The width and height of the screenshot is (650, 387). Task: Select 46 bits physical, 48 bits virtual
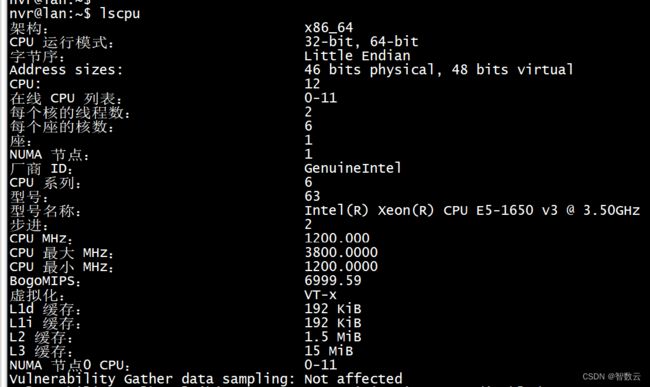click(439, 70)
